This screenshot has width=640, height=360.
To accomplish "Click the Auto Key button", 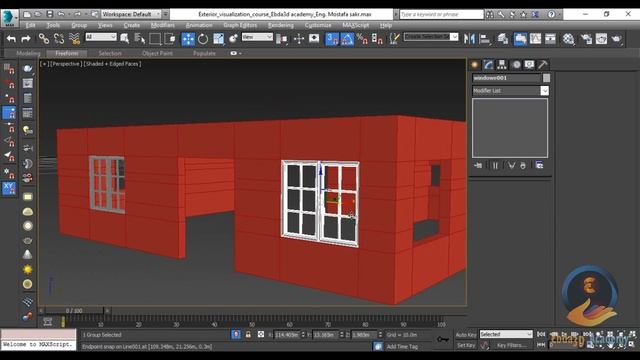I will (x=466, y=335).
